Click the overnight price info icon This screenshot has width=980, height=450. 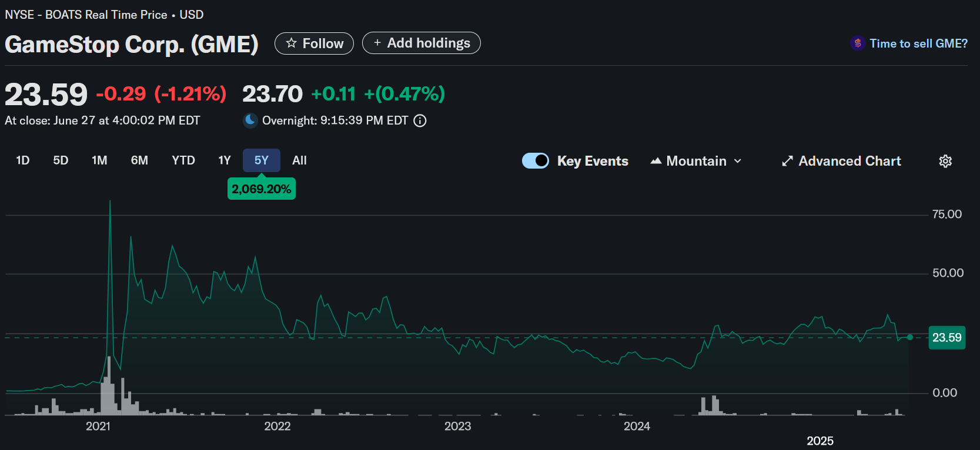pyautogui.click(x=420, y=120)
